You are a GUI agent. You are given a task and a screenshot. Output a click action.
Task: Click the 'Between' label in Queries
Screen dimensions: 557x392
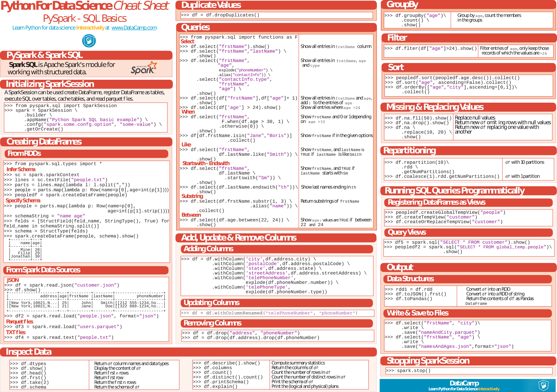coord(191,215)
